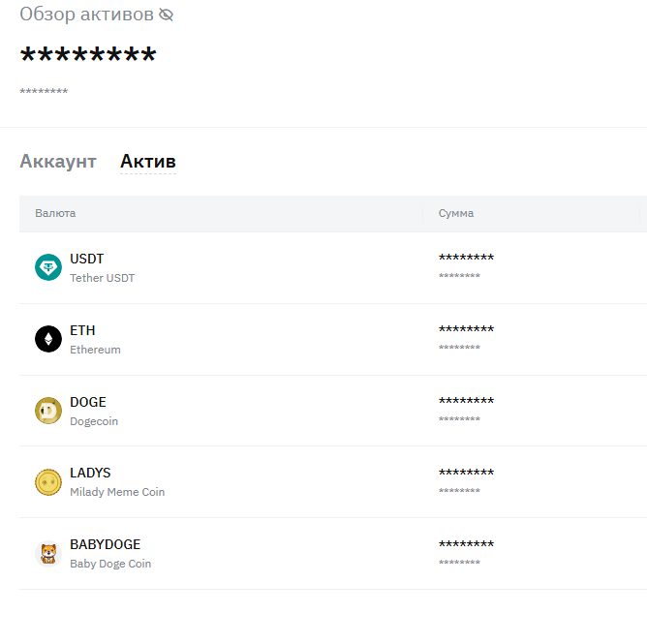Toggle the hidden balance eye icon
This screenshot has height=644, width=647.
pyautogui.click(x=166, y=15)
